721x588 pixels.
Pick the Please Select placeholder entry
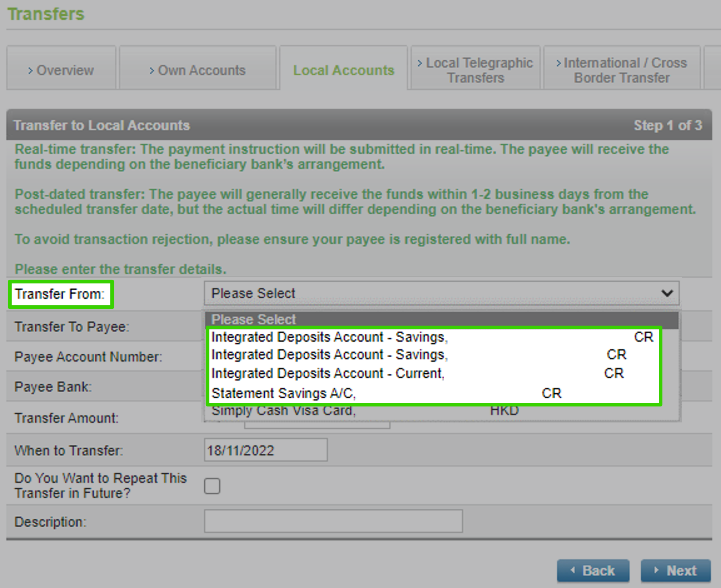coord(253,319)
